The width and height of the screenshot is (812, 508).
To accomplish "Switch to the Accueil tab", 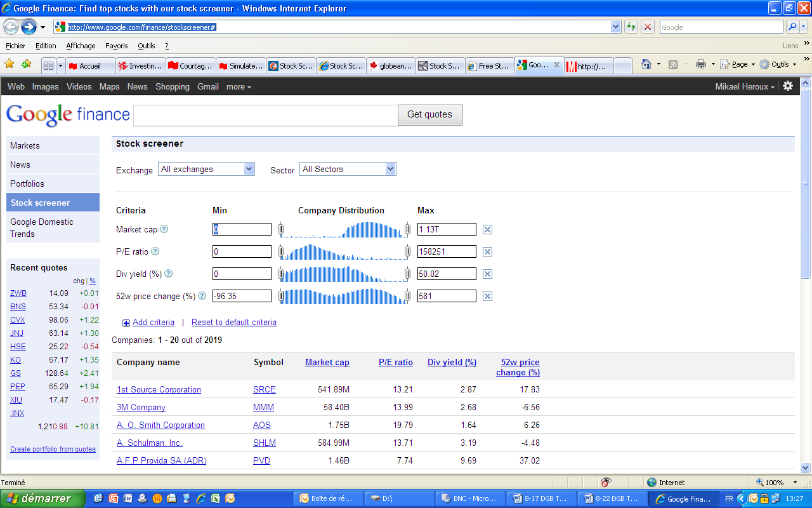I will pos(90,65).
